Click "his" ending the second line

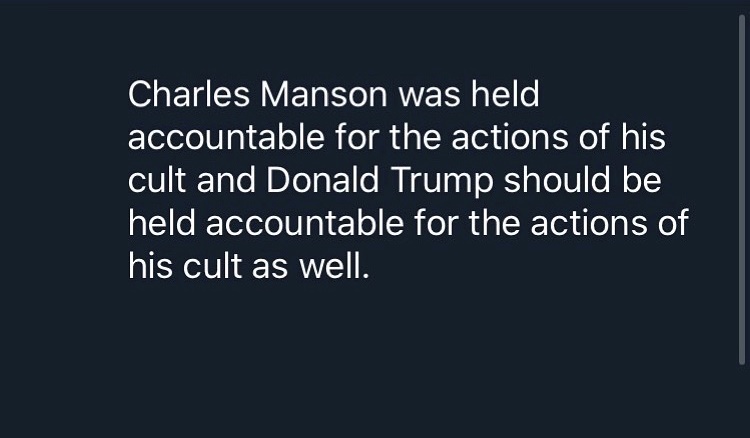pos(643,137)
